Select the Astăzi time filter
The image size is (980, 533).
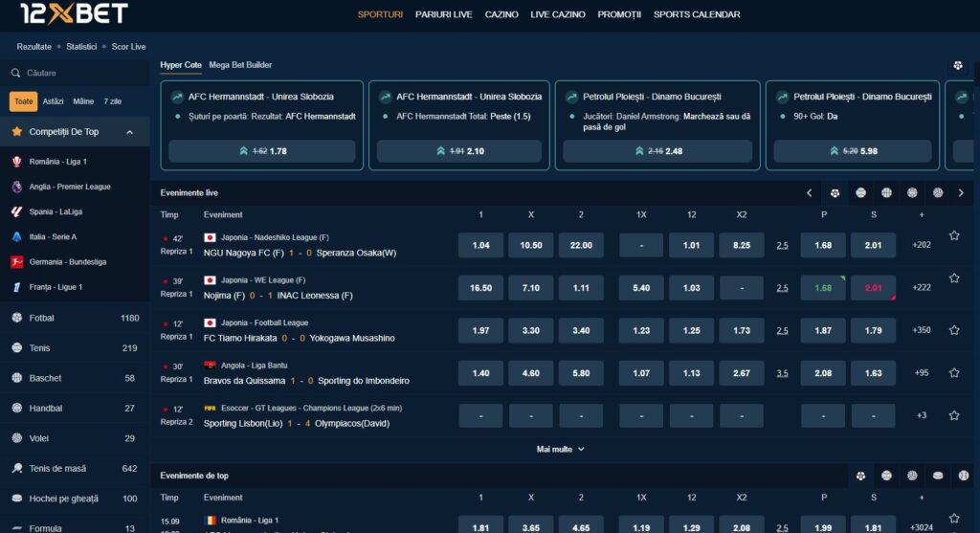point(54,101)
